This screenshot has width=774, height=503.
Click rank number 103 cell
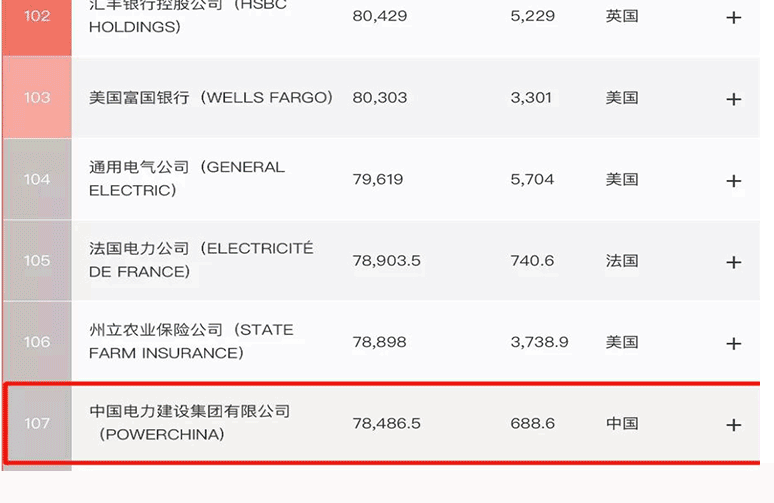pos(37,98)
